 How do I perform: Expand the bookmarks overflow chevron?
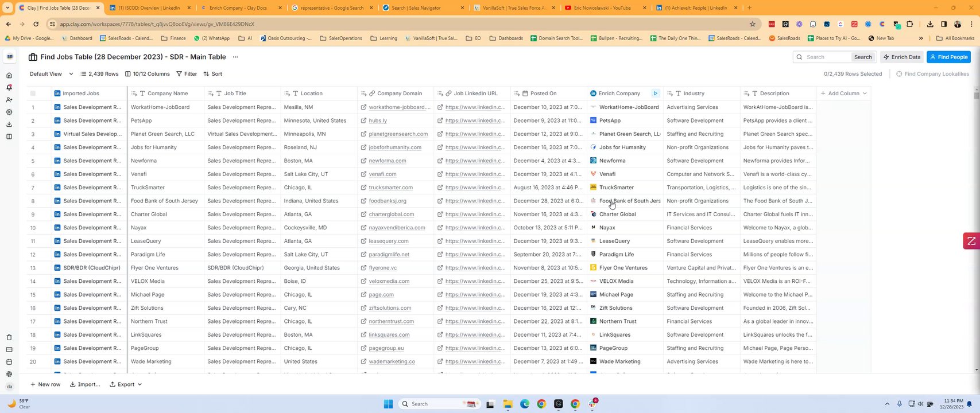pos(921,38)
